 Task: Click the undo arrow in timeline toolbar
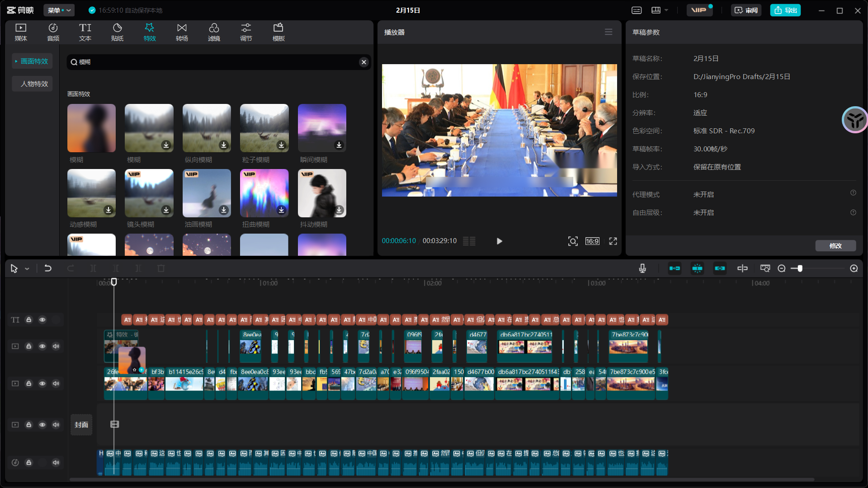tap(48, 268)
